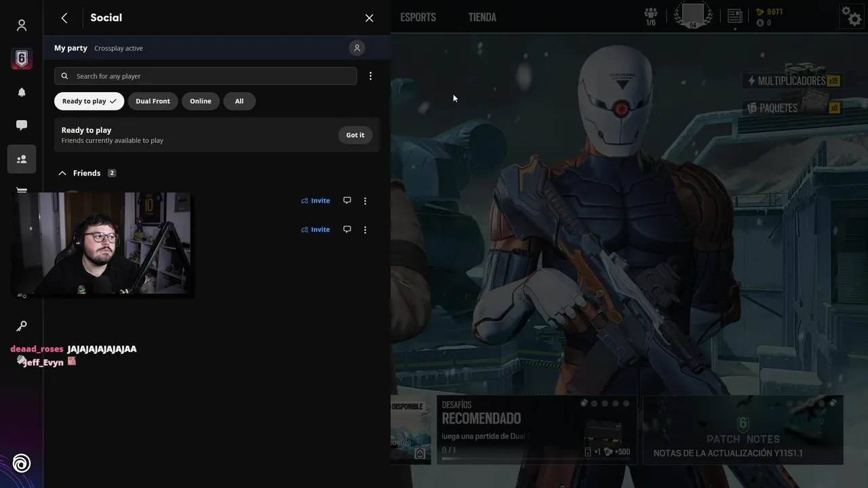Select the Online filter chip

click(201, 101)
